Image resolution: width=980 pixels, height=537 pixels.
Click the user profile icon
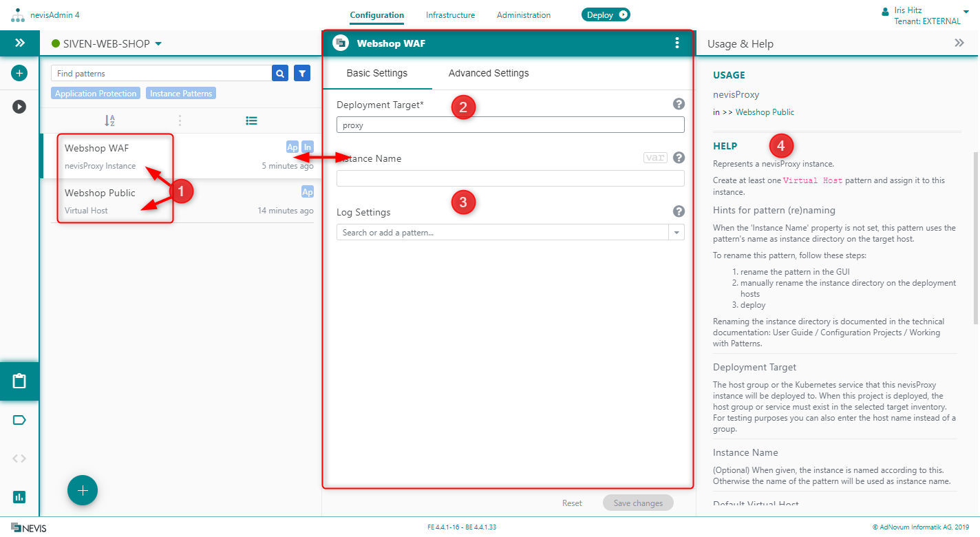click(x=885, y=11)
